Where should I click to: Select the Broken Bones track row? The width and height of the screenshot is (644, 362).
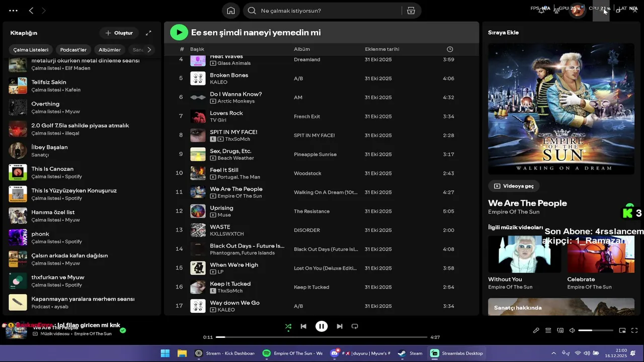[x=321, y=78]
